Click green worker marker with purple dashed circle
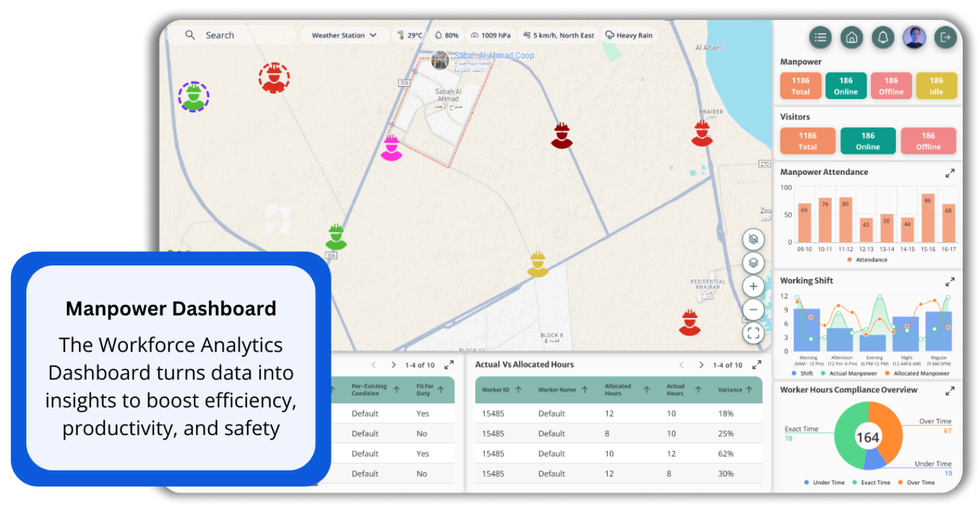 pyautogui.click(x=193, y=97)
